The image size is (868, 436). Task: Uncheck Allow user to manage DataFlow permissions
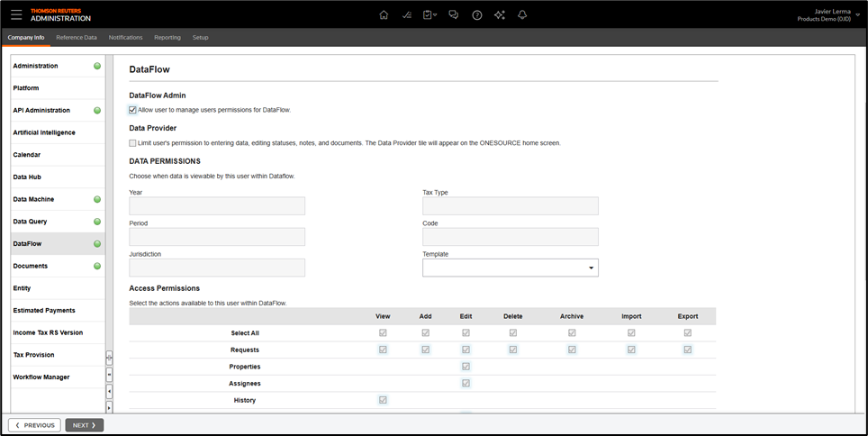[132, 110]
